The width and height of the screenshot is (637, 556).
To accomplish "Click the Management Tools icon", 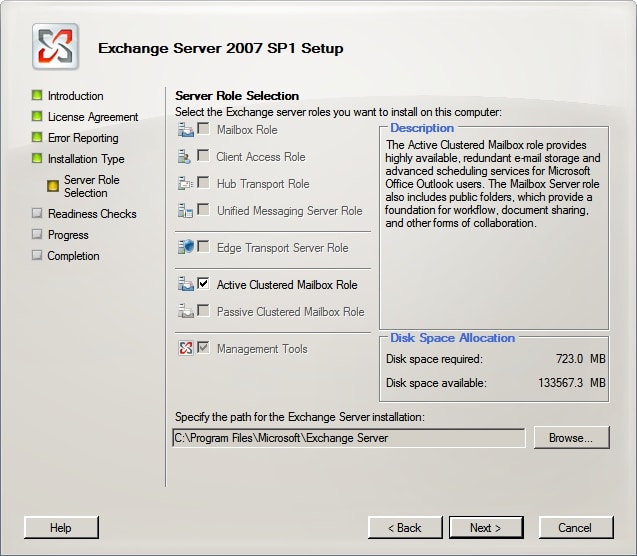I will coord(186,348).
